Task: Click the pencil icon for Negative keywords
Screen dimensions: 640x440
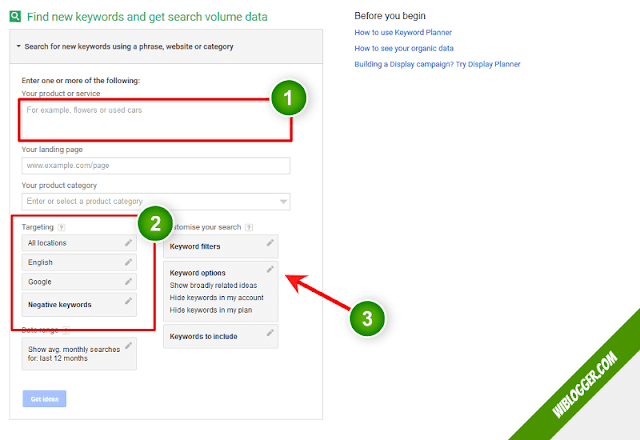Action: [x=129, y=301]
